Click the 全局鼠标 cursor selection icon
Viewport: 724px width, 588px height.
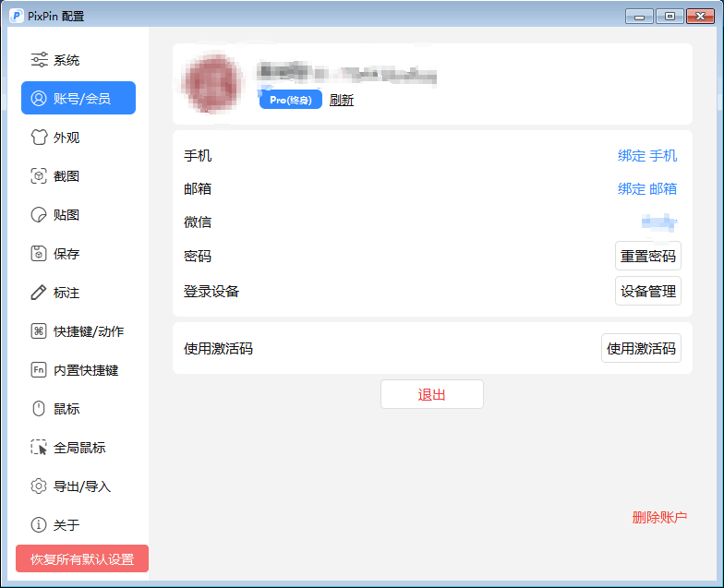click(39, 447)
